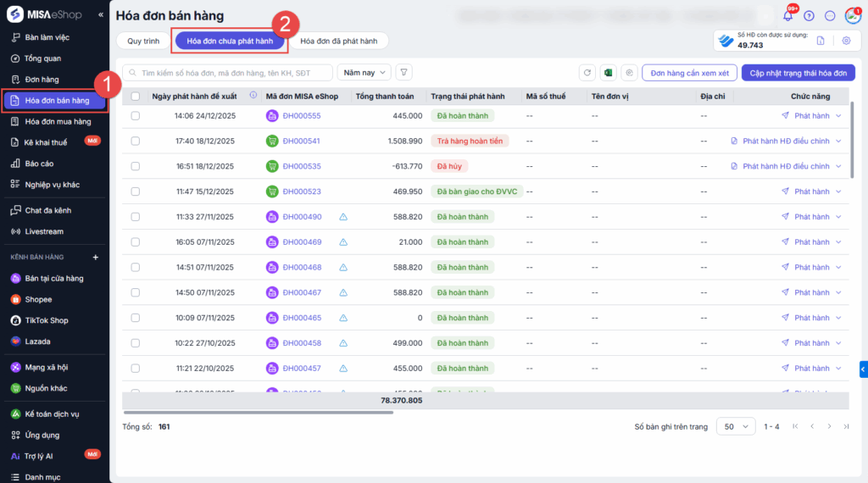
Task: Open the 'Năm nay' time period dropdown
Action: pos(364,73)
